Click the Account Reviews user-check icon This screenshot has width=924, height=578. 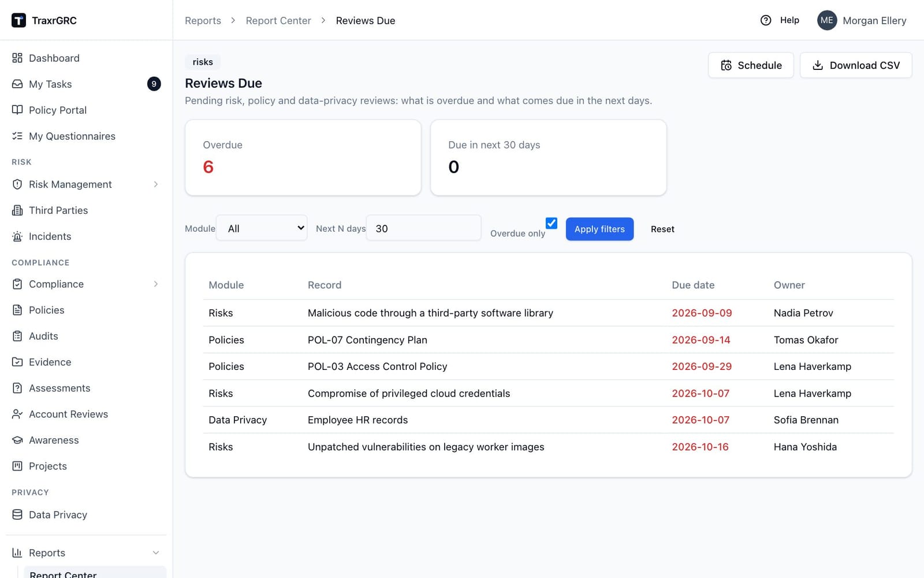[x=17, y=414]
